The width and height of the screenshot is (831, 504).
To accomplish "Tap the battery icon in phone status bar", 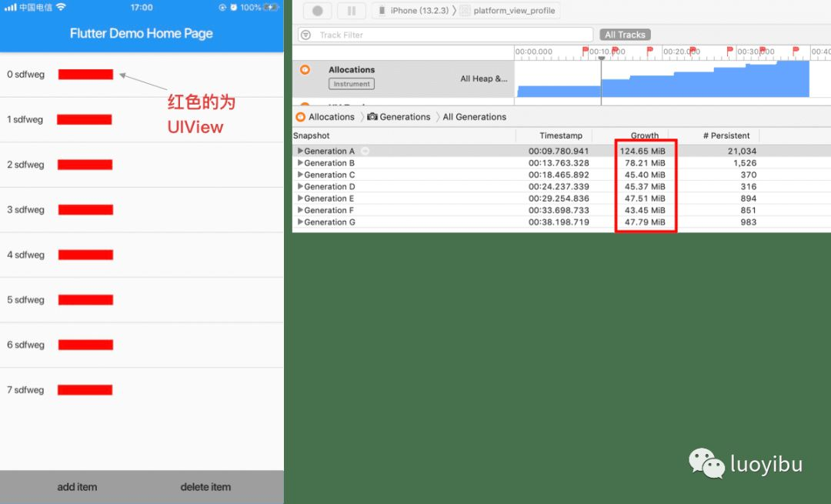I will (271, 8).
